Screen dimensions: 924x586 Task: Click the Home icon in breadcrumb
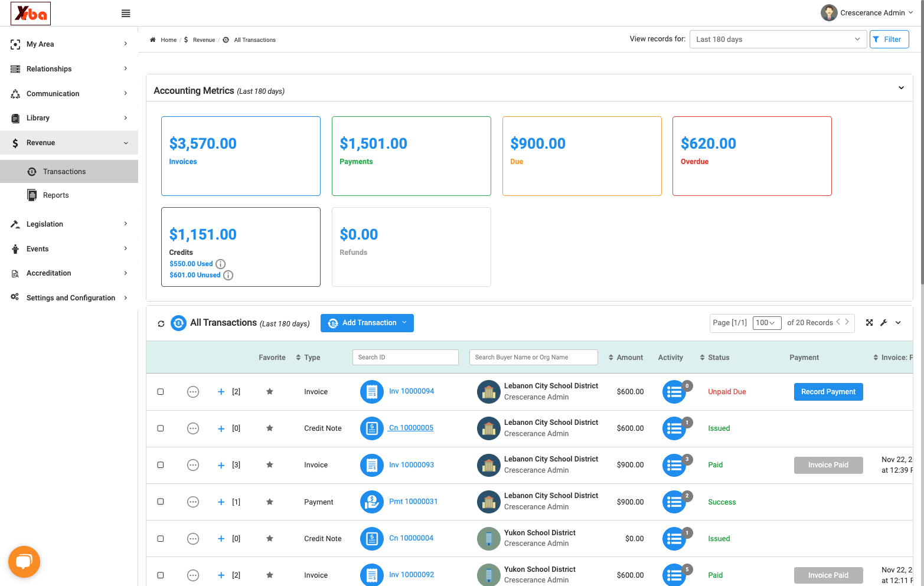153,40
